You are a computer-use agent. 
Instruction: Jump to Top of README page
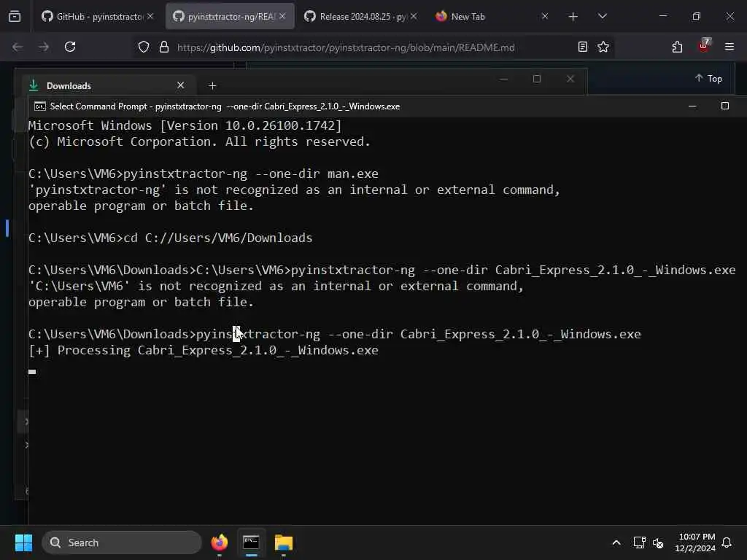(x=708, y=79)
